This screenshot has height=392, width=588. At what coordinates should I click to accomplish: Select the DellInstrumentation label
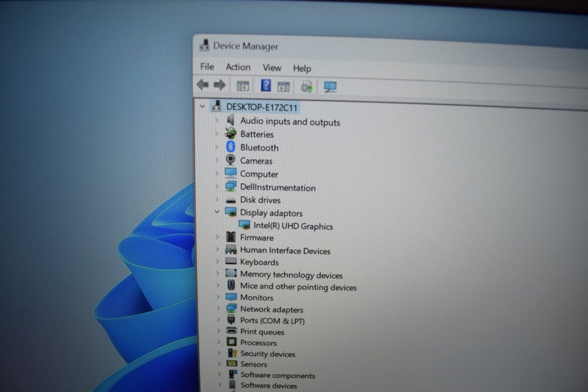click(x=278, y=187)
